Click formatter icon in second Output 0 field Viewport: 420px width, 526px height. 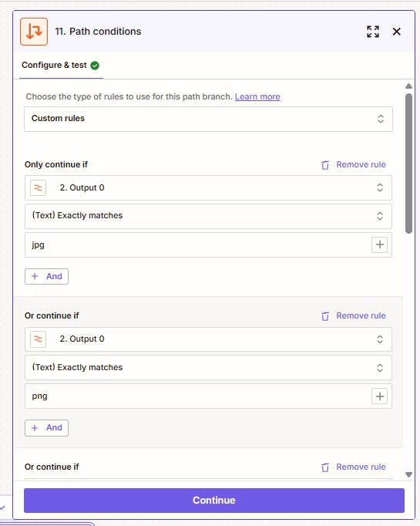point(39,339)
